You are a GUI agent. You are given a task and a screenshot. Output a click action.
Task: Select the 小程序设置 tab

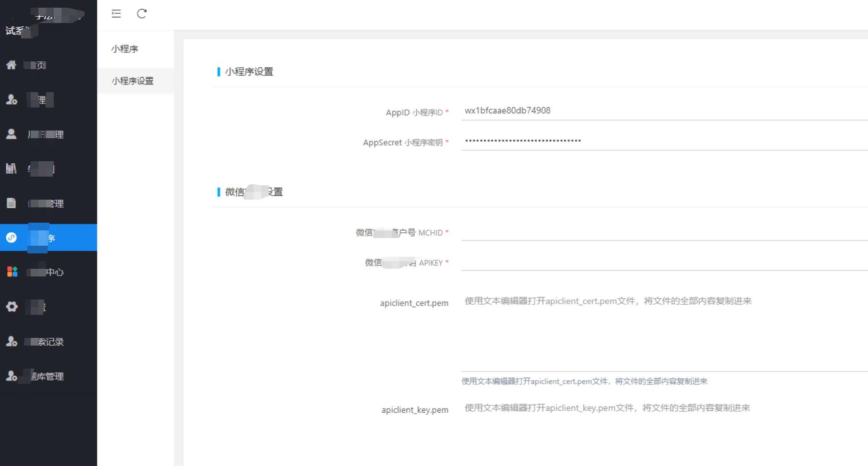click(133, 81)
